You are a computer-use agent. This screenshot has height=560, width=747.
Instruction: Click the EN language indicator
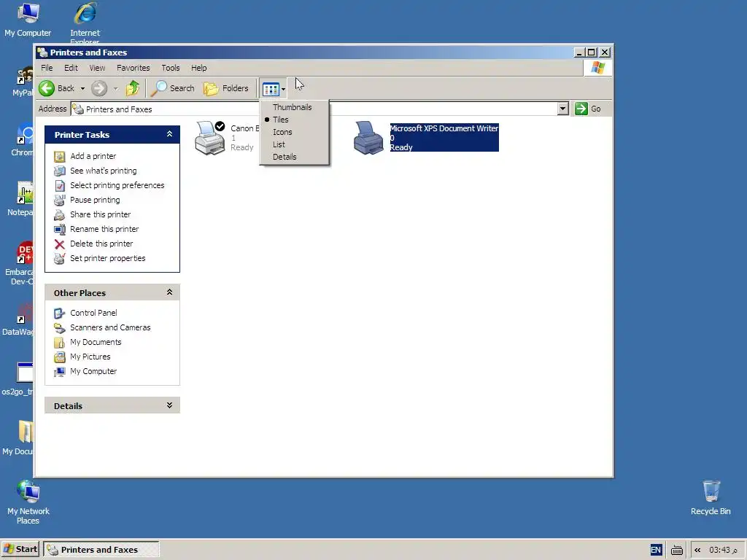click(656, 550)
